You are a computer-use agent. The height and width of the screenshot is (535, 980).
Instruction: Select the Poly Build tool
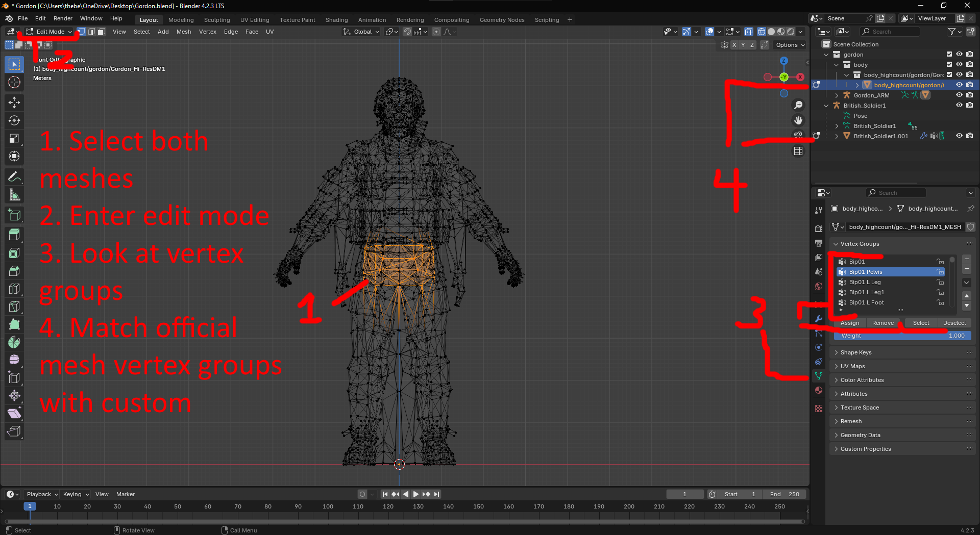(x=14, y=324)
